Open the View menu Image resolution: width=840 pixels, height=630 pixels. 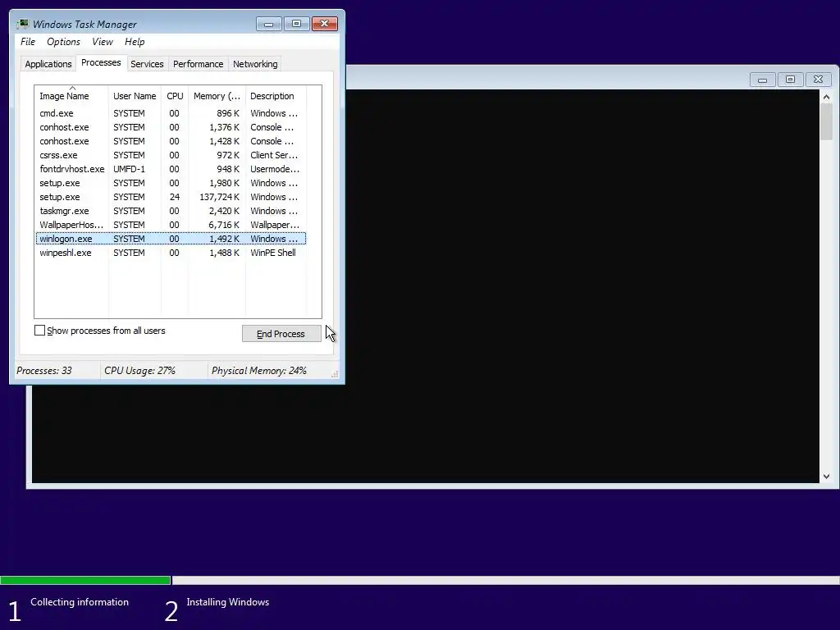click(x=103, y=42)
